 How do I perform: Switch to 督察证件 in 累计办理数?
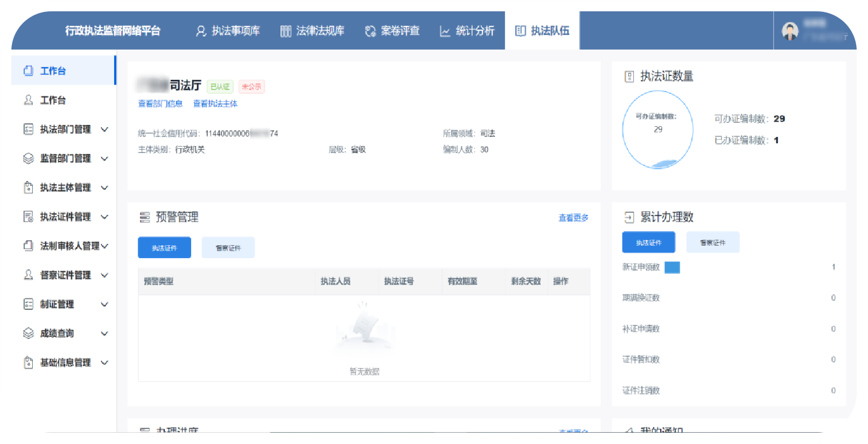click(712, 242)
